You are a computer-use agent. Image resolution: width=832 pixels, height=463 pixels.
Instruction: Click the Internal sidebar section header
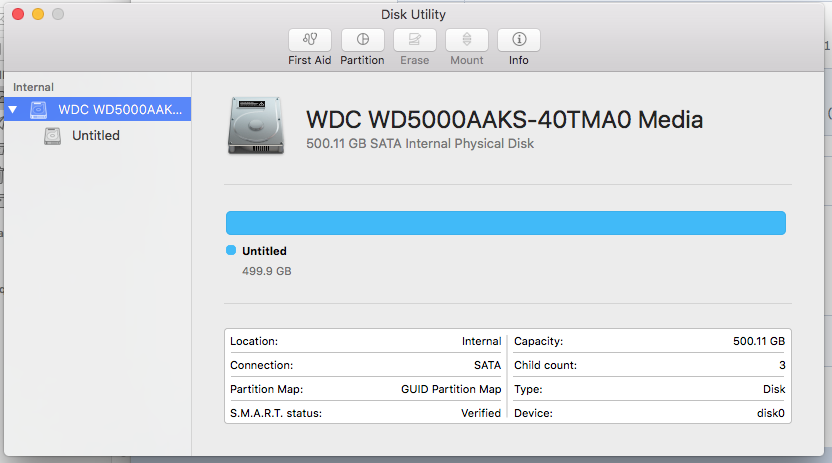(33, 87)
